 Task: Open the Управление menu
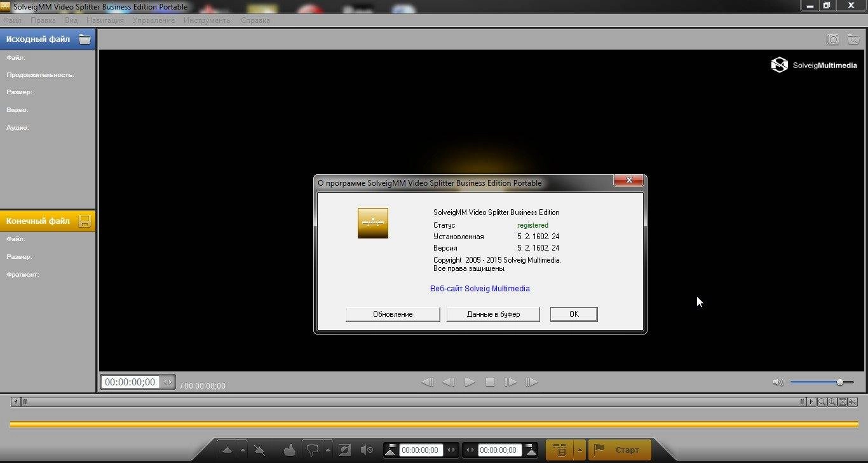154,20
